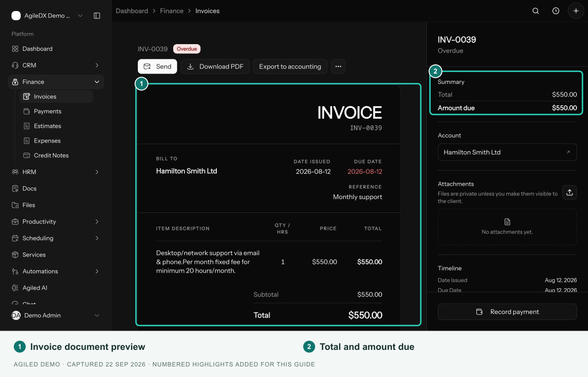Click the Files folder icon
This screenshot has width=588, height=377.
tap(15, 205)
